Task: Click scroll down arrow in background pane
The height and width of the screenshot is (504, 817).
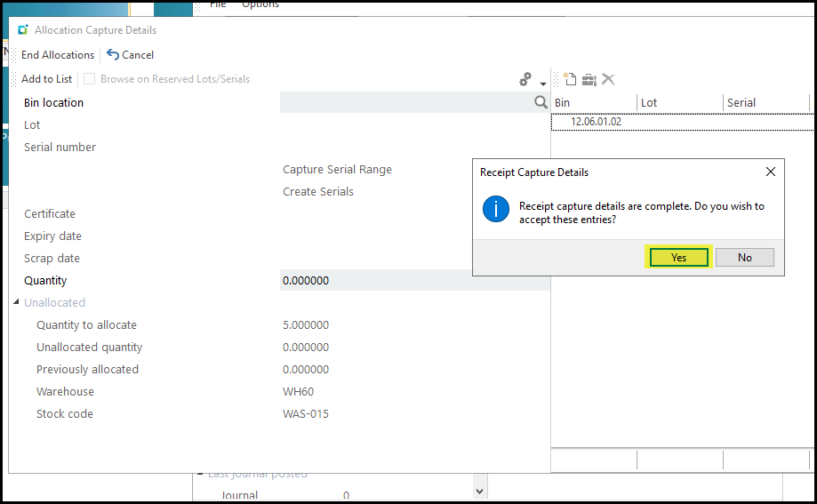Action: 480,490
